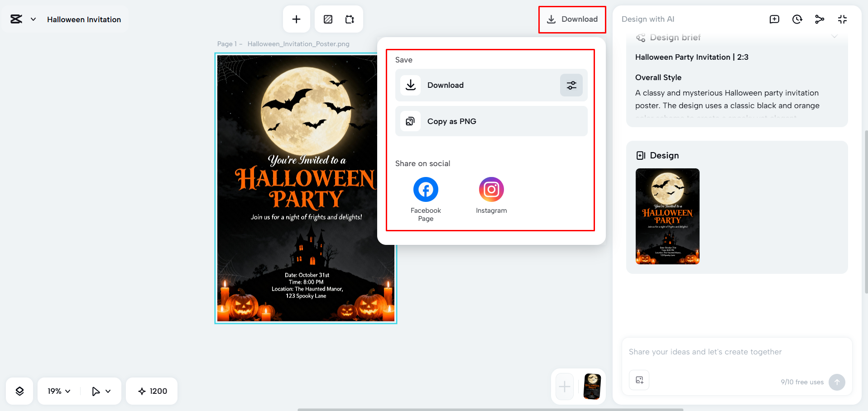Open download settings with the sliders icon

[571, 85]
